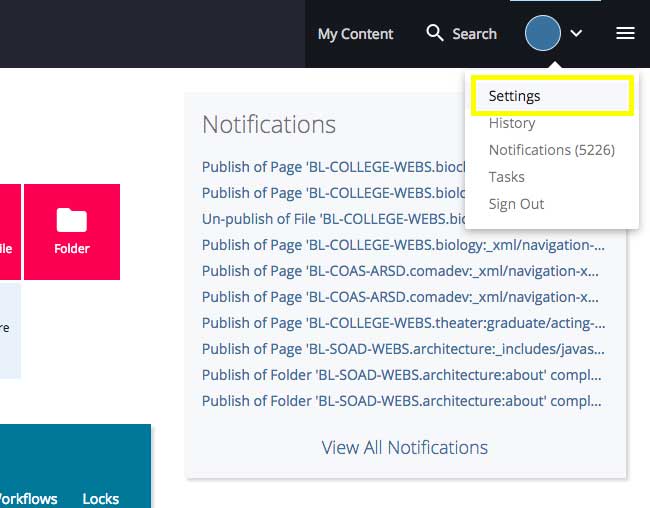The height and width of the screenshot is (508, 650).
Task: Click the user avatar circle
Action: click(x=543, y=33)
